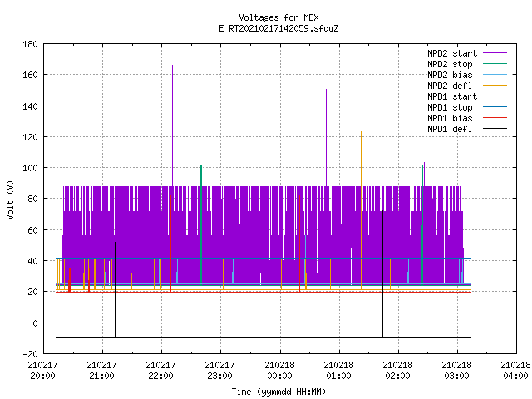Click the orange NPD2 defl legend line
532x399 pixels.
pyautogui.click(x=495, y=85)
